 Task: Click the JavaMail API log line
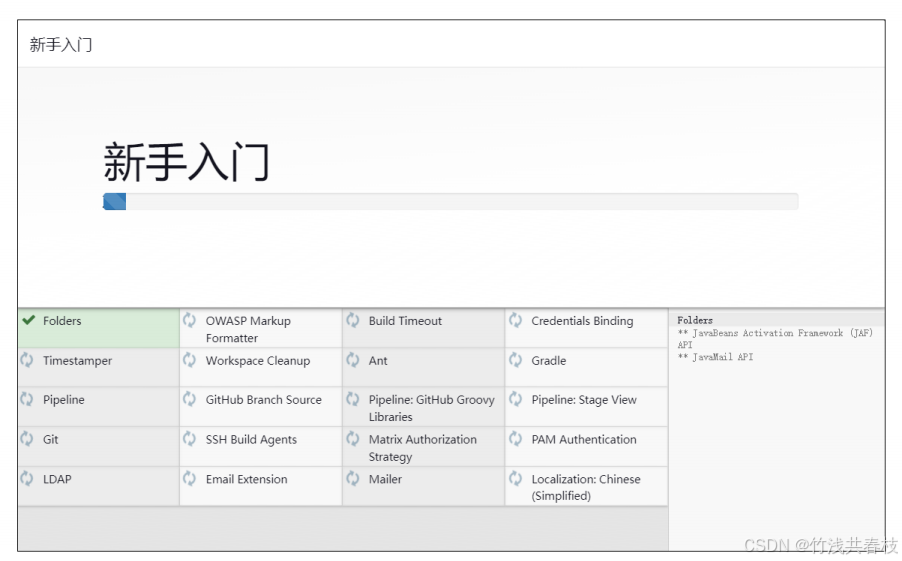coord(716,357)
